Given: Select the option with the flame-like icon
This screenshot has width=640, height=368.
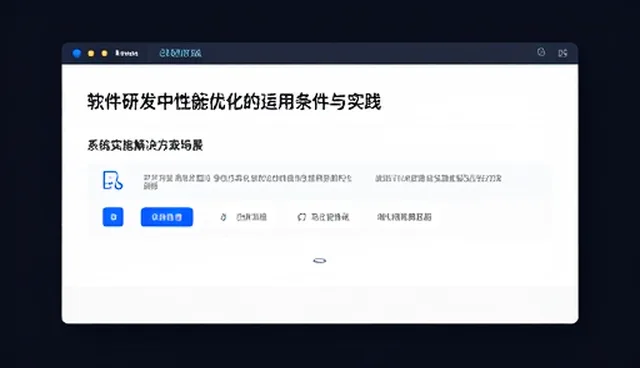Looking at the screenshot, I should [243, 217].
